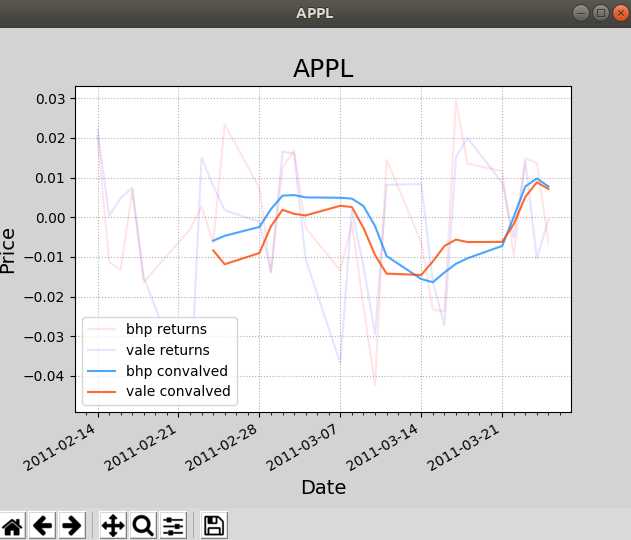
Task: Select the Zoom to rectangle magnifier
Action: pos(143,526)
